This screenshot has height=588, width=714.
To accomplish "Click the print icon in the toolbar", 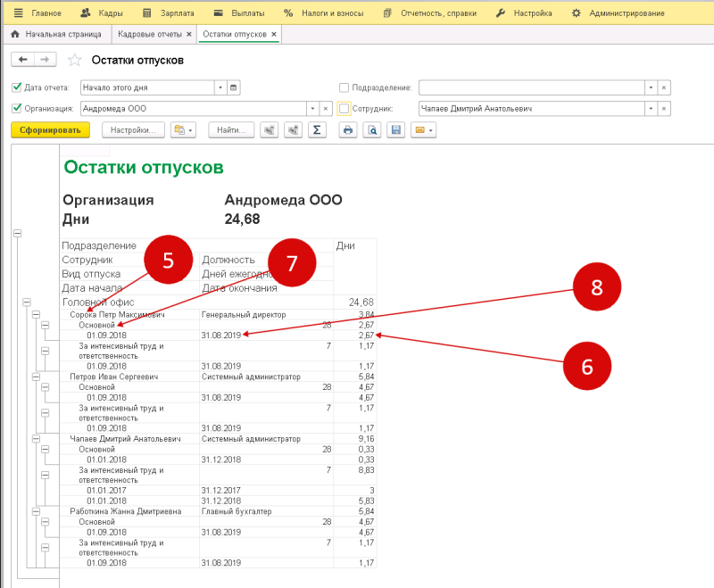I will pyautogui.click(x=348, y=130).
